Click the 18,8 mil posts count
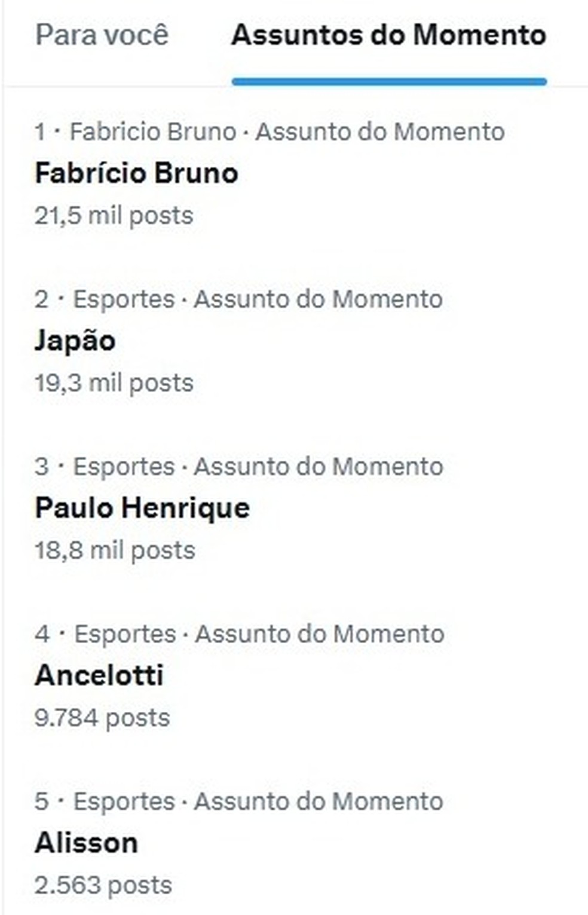 point(115,550)
